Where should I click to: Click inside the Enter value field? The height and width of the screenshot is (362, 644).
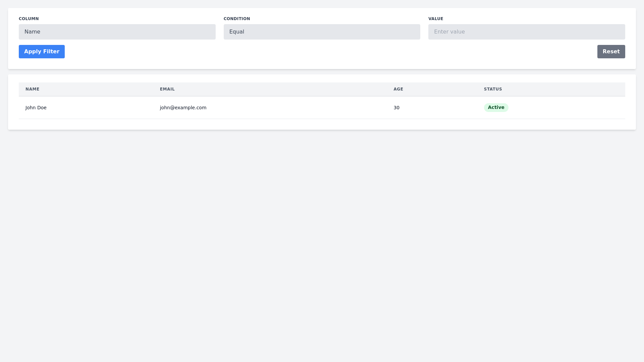tap(526, 32)
